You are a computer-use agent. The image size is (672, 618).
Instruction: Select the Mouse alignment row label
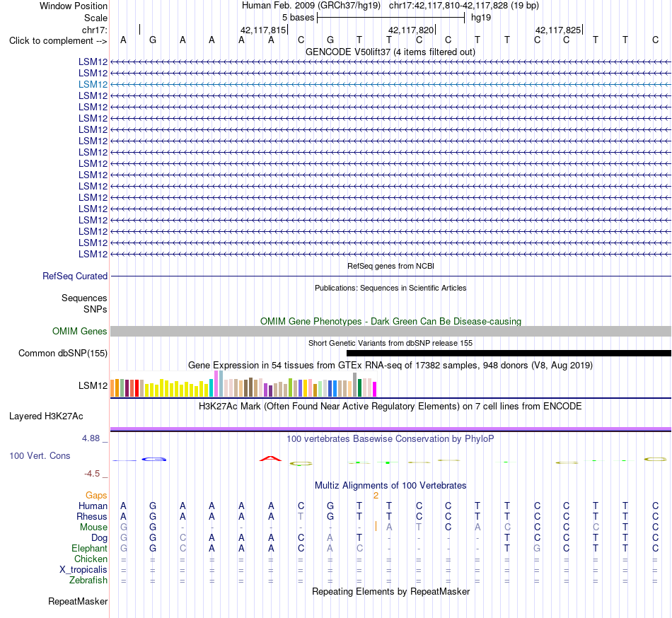tap(93, 527)
